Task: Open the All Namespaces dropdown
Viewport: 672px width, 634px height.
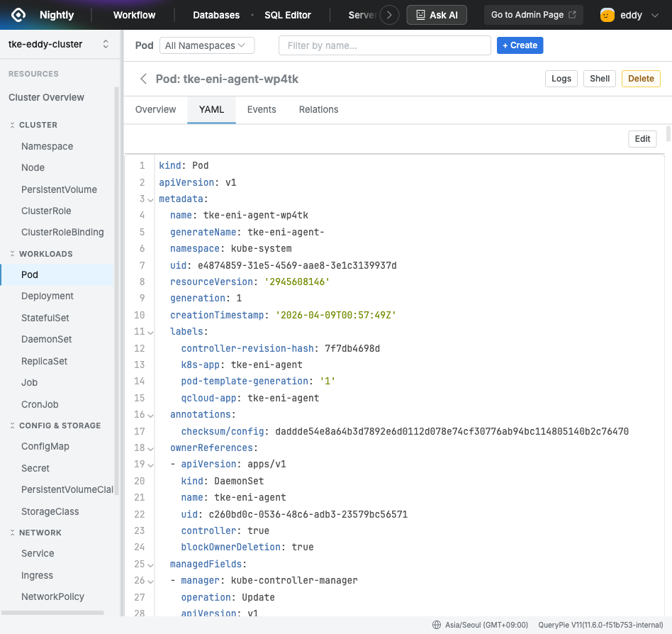Action: point(207,45)
